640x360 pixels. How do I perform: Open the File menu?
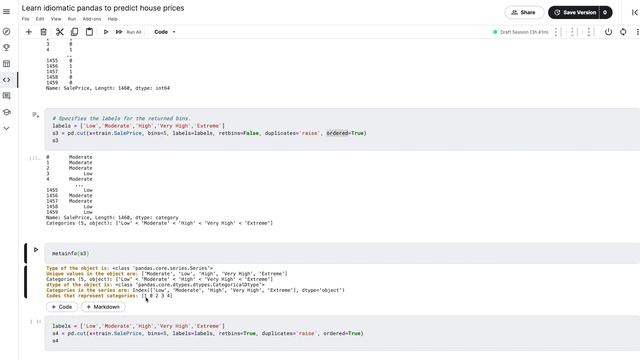tap(25, 19)
